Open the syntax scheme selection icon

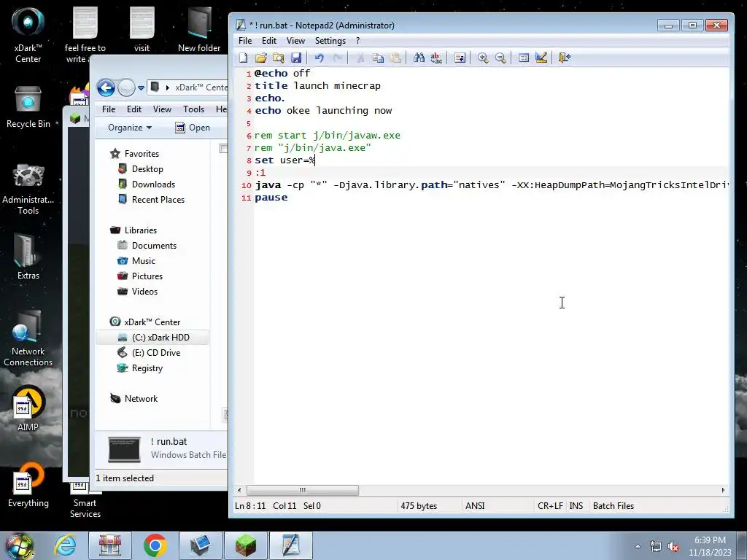(x=524, y=58)
